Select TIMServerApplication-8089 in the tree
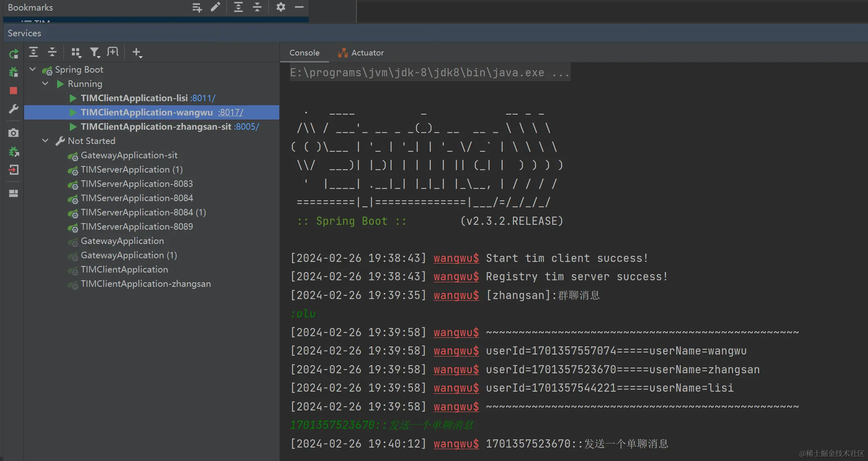 (137, 226)
